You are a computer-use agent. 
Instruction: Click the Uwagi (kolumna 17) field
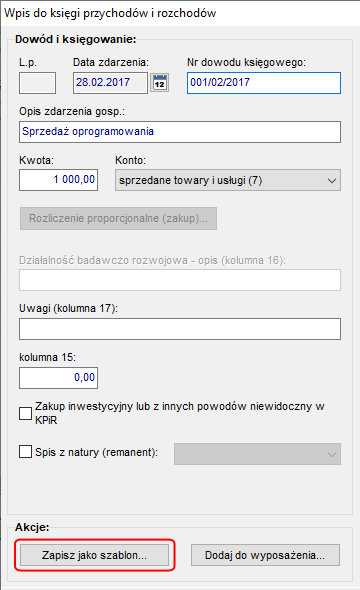tap(180, 329)
